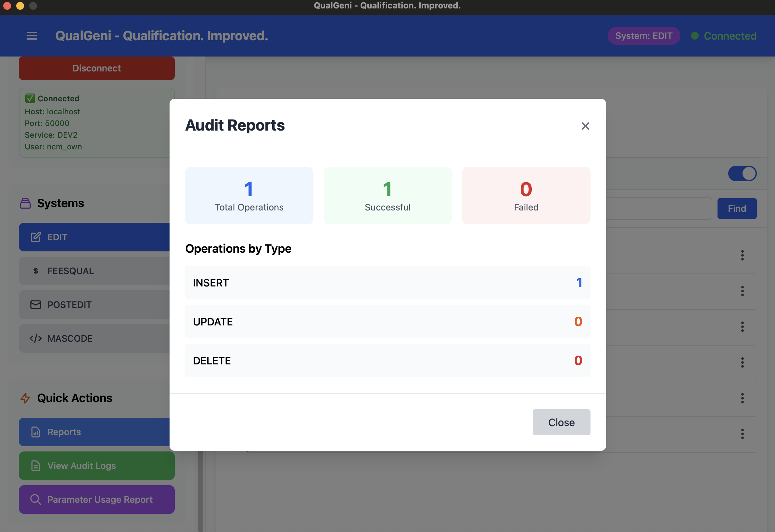
Task: Click the envelope icon next to POSTEDIT
Action: coord(35,305)
